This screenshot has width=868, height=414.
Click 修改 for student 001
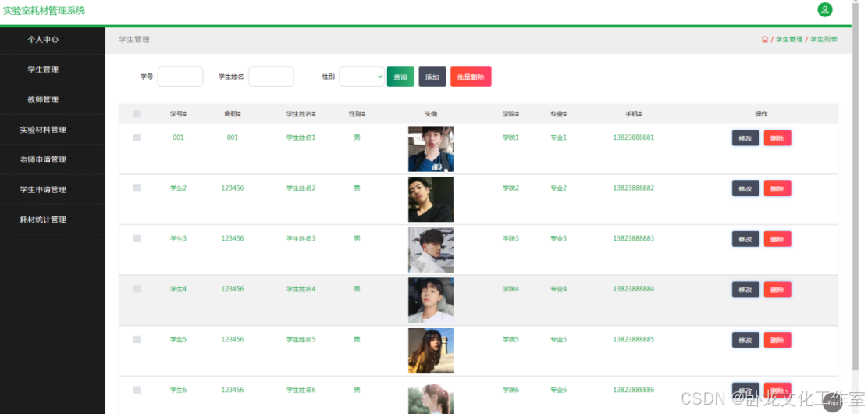tap(745, 138)
